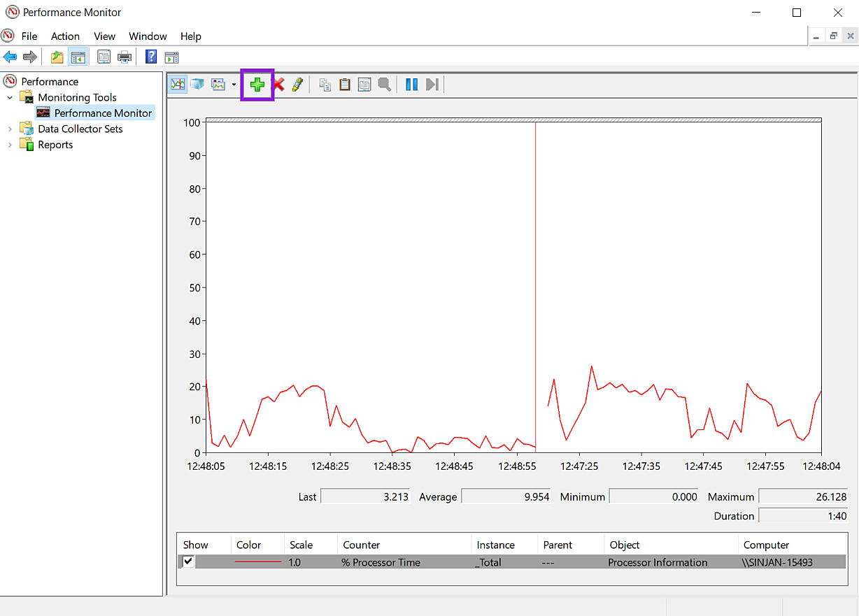Freeze the display with the pause button
The height and width of the screenshot is (616, 859).
click(x=412, y=85)
